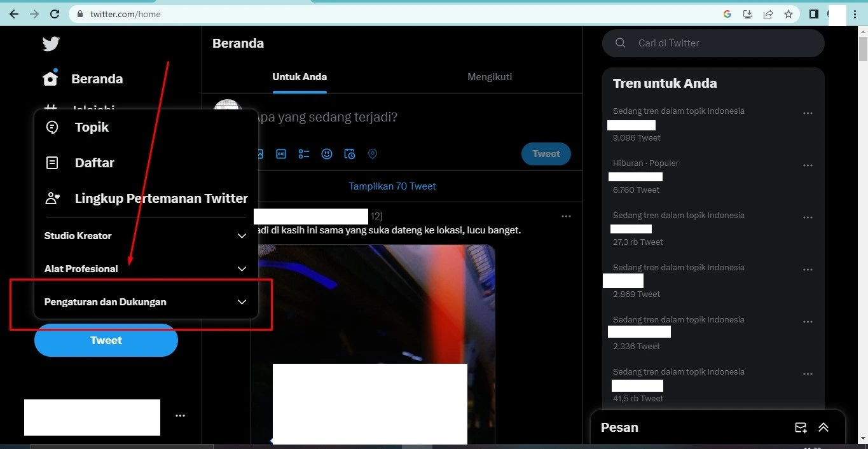This screenshot has height=449, width=868.
Task: Open options for the 2.869 Tweet trend
Action: (x=808, y=270)
